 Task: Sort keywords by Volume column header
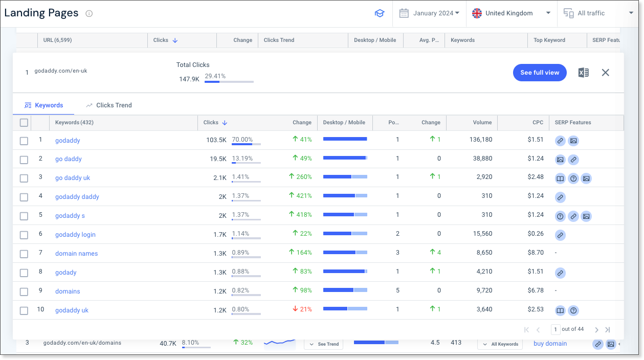pos(482,123)
